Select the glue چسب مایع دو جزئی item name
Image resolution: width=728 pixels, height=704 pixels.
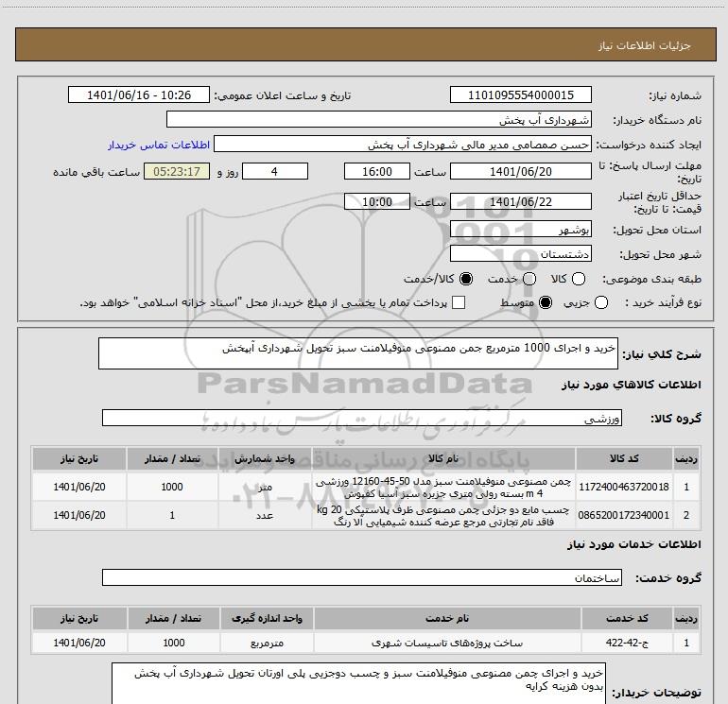tap(443, 515)
